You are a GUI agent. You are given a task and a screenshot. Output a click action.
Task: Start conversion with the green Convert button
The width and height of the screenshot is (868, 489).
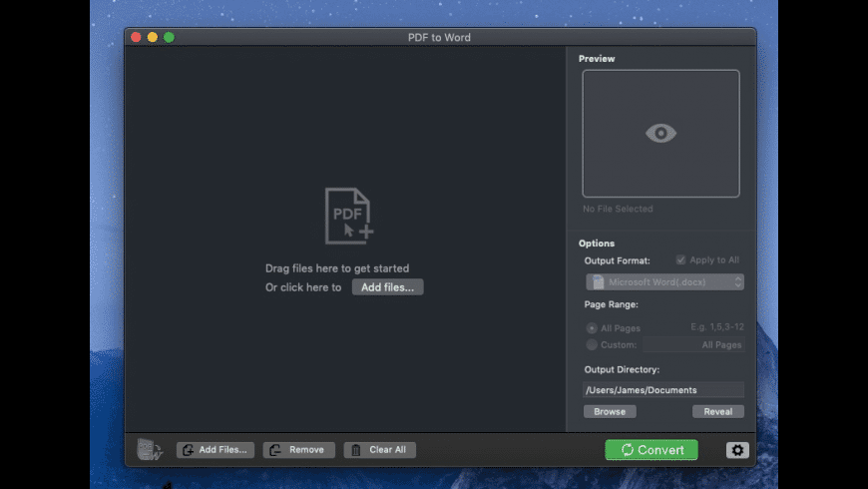point(651,450)
